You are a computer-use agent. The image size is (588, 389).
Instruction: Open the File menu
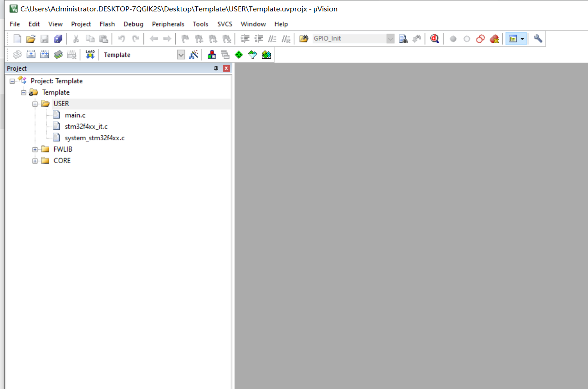tap(15, 24)
